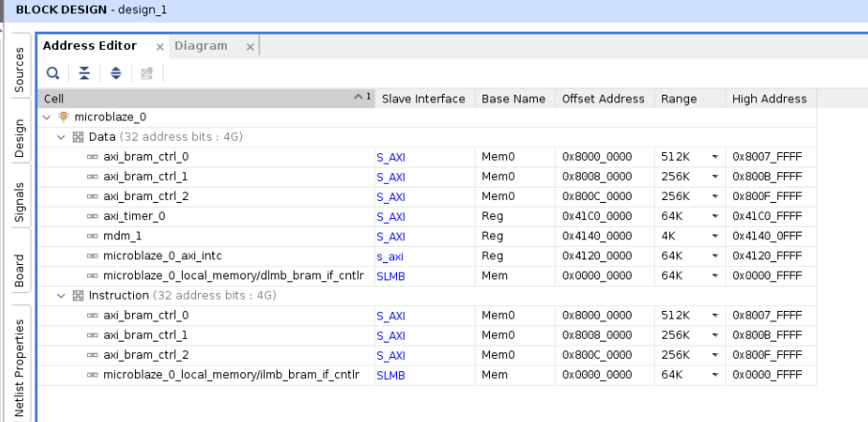Collapse the Data address space node
868x422 pixels.
(61, 138)
